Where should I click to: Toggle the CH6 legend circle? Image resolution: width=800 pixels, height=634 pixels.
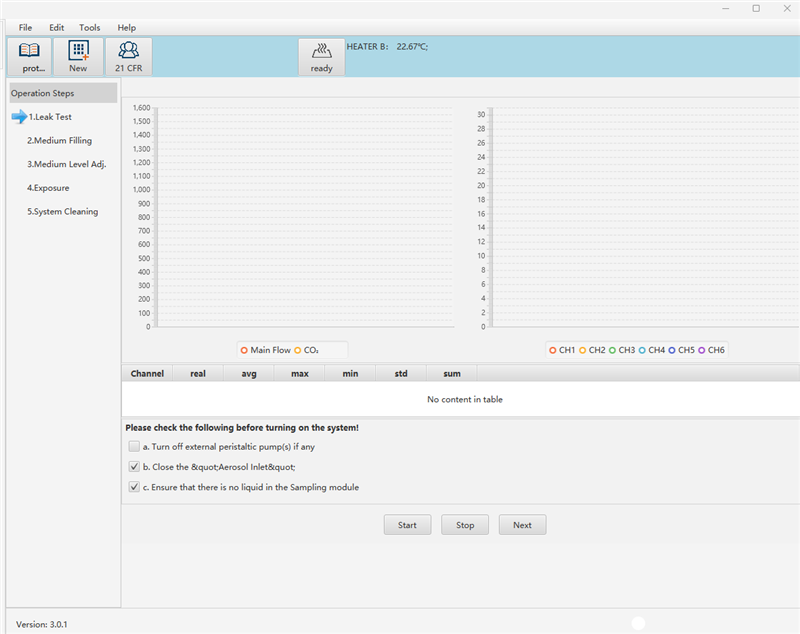pyautogui.click(x=702, y=350)
